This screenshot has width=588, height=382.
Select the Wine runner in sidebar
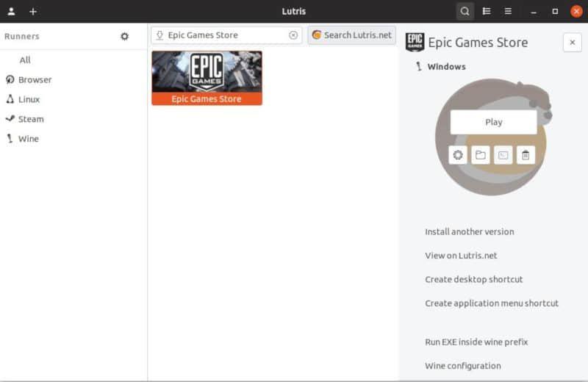(x=28, y=138)
